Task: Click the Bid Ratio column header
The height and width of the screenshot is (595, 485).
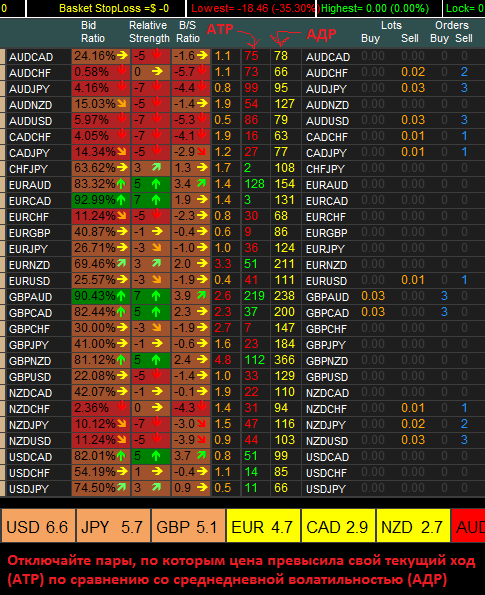Action: click(x=93, y=32)
